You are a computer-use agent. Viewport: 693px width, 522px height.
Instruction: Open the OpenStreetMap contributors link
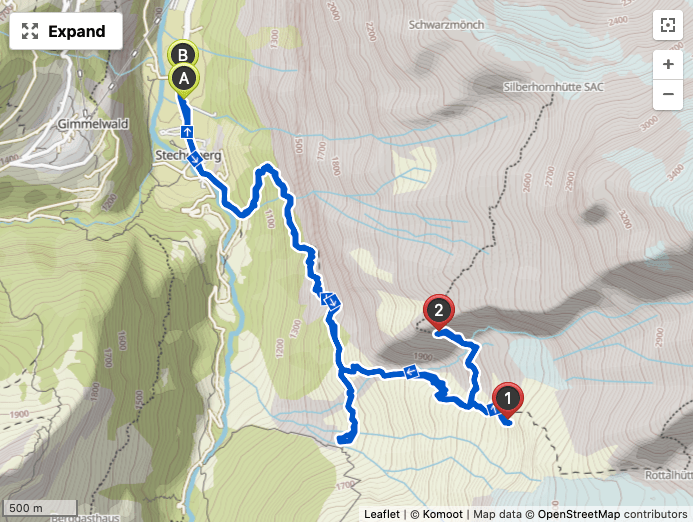click(x=612, y=514)
